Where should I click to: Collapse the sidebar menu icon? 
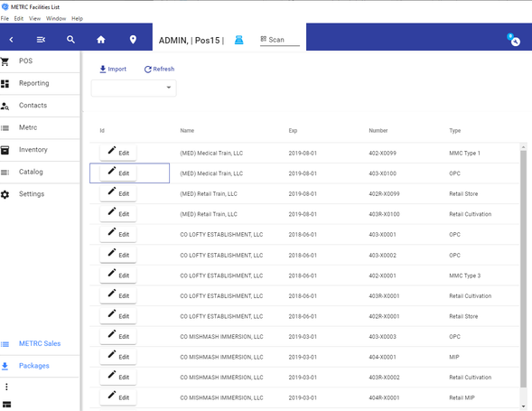(x=41, y=40)
